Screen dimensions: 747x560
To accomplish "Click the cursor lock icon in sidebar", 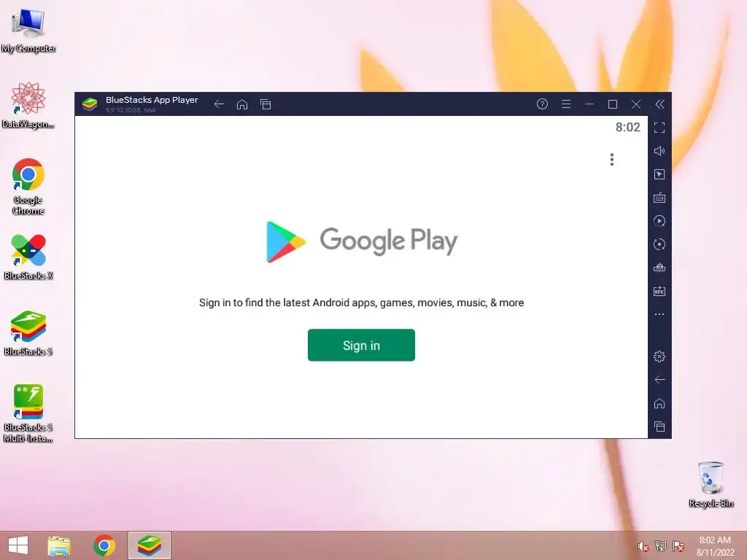I will click(659, 174).
